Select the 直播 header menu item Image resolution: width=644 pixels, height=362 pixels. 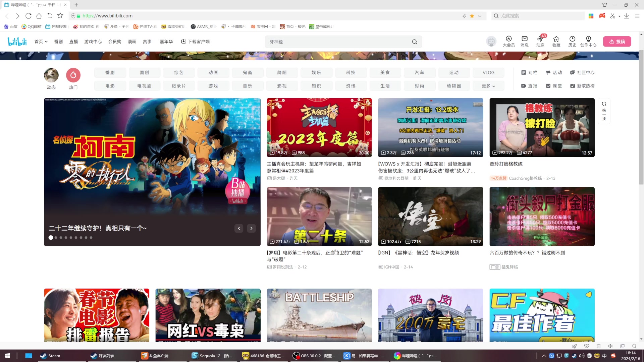click(73, 42)
